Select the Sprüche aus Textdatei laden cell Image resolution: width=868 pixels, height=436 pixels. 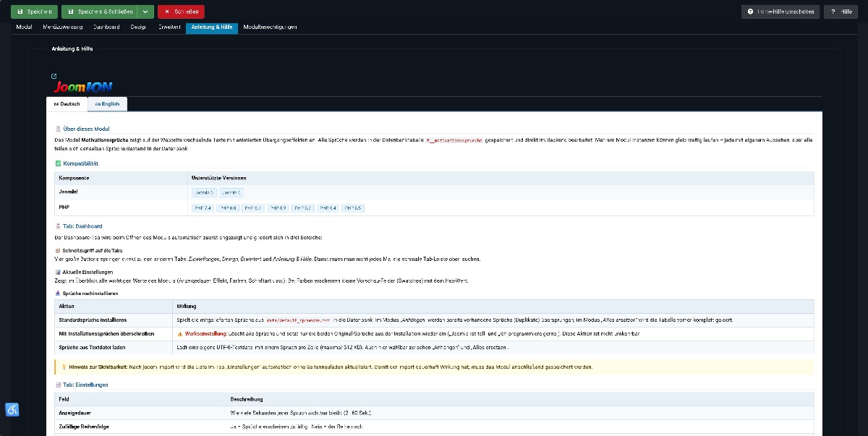point(113,348)
